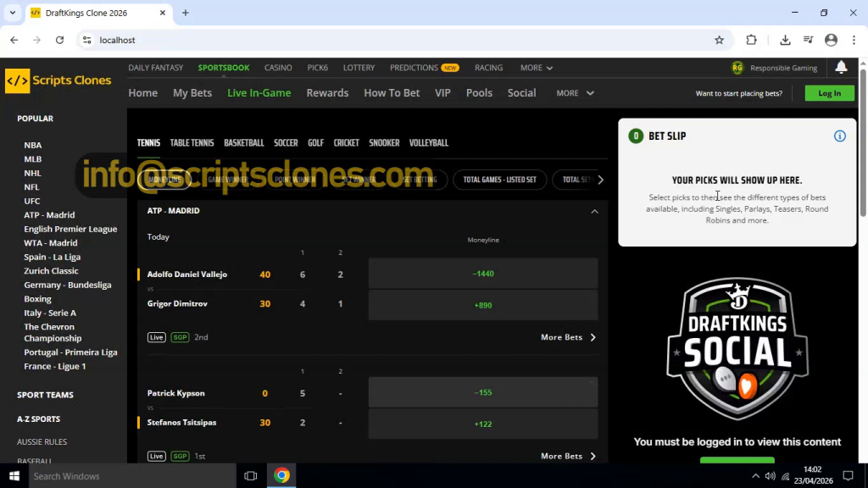Screen dimensions: 868x488
Task: Open the Rewards page
Action: pos(327,93)
